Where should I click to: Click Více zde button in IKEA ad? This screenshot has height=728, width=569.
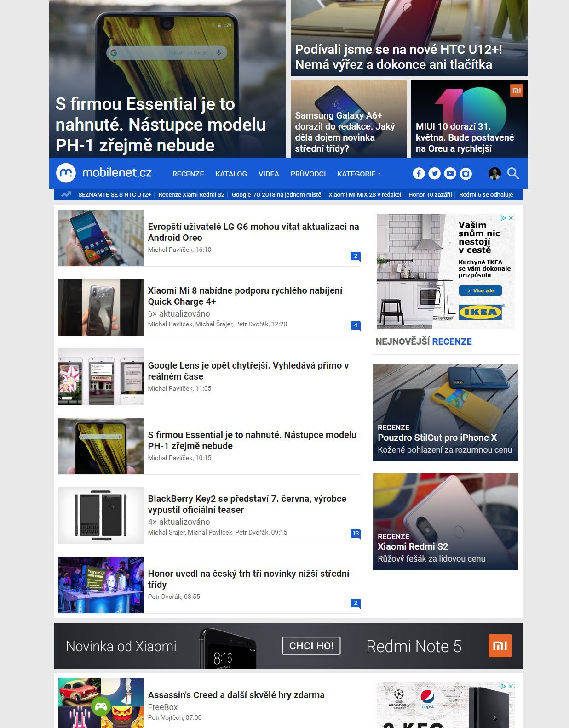pos(480,290)
